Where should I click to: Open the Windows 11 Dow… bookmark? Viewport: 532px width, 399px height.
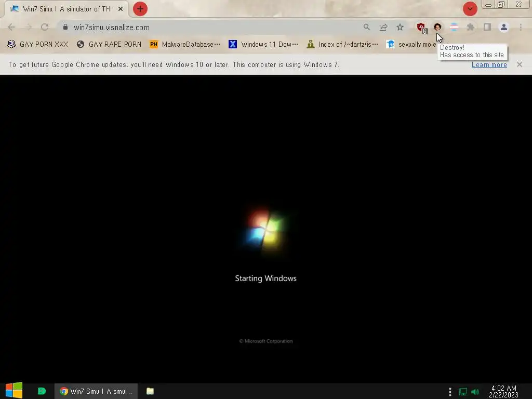tap(263, 45)
